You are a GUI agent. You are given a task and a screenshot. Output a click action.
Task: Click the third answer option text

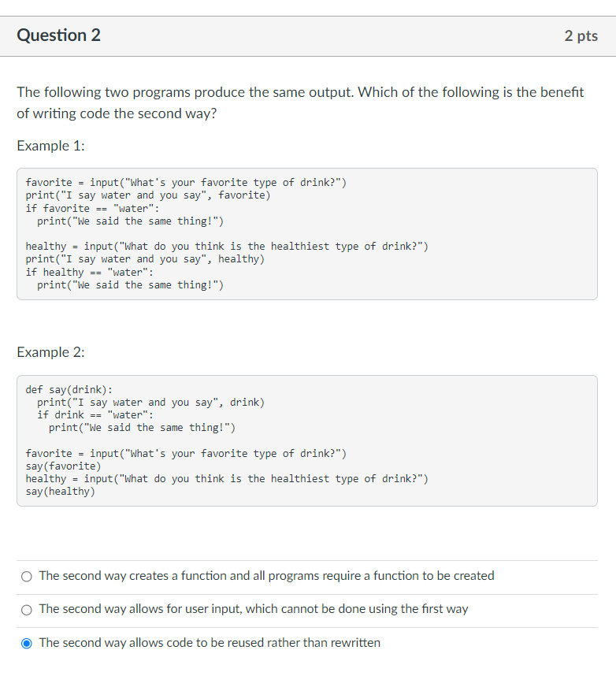pyautogui.click(x=210, y=643)
